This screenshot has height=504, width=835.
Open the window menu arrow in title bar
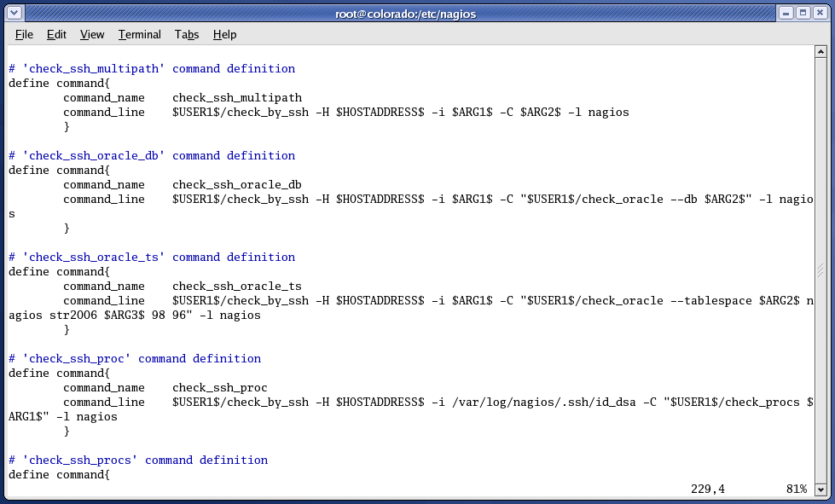click(x=14, y=13)
